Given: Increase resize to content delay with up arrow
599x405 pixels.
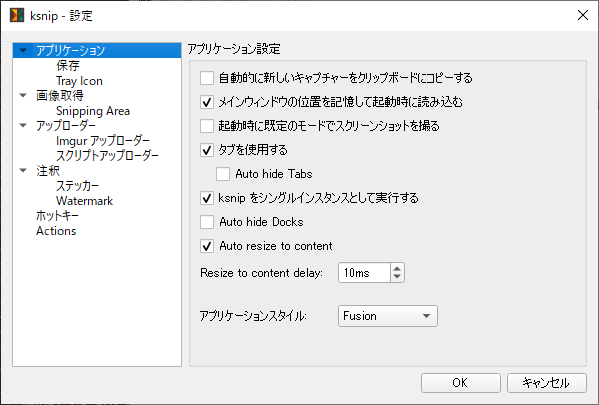Looking at the screenshot, I should [x=397, y=268].
